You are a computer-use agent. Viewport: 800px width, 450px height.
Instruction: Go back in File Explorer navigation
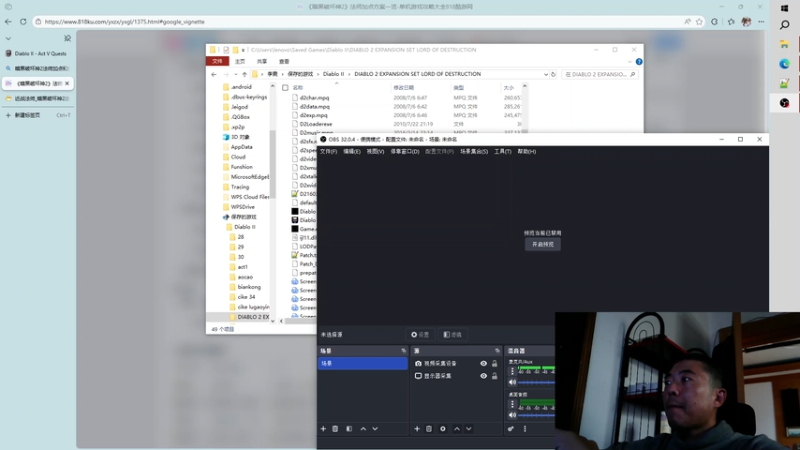tap(214, 74)
